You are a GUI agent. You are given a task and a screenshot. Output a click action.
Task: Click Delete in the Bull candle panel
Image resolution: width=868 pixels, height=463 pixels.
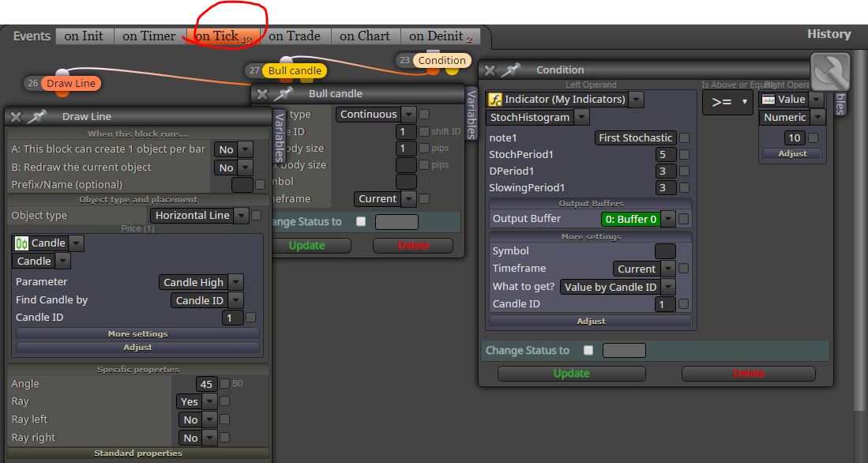point(413,246)
